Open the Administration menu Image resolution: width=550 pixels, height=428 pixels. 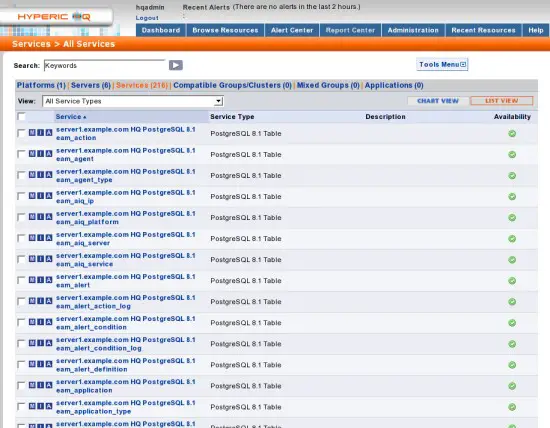(x=413, y=30)
